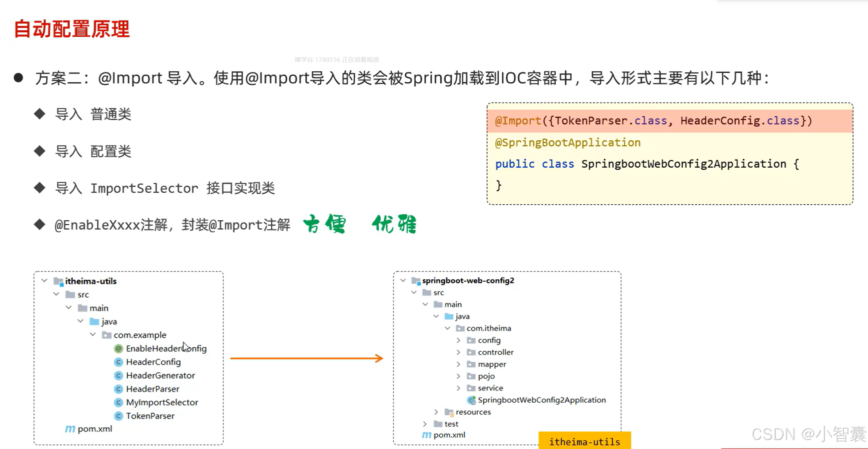Expand the controller folder chevron
Viewport: 868px width, 449px height.
(x=458, y=352)
